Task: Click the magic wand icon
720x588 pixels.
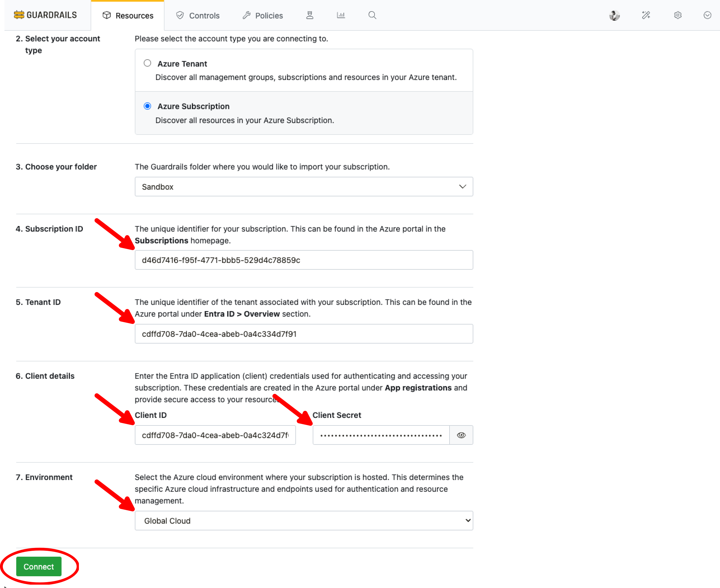Action: 646,15
